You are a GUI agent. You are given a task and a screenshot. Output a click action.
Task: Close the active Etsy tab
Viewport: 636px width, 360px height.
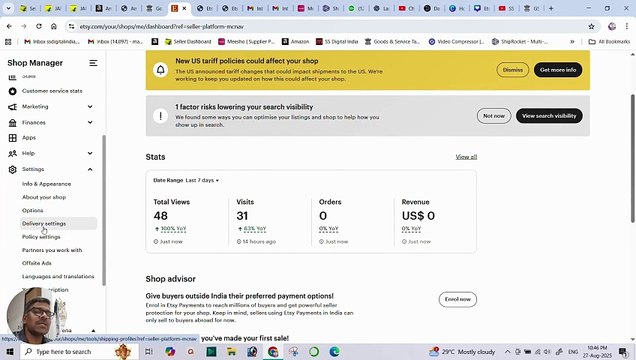tap(184, 8)
